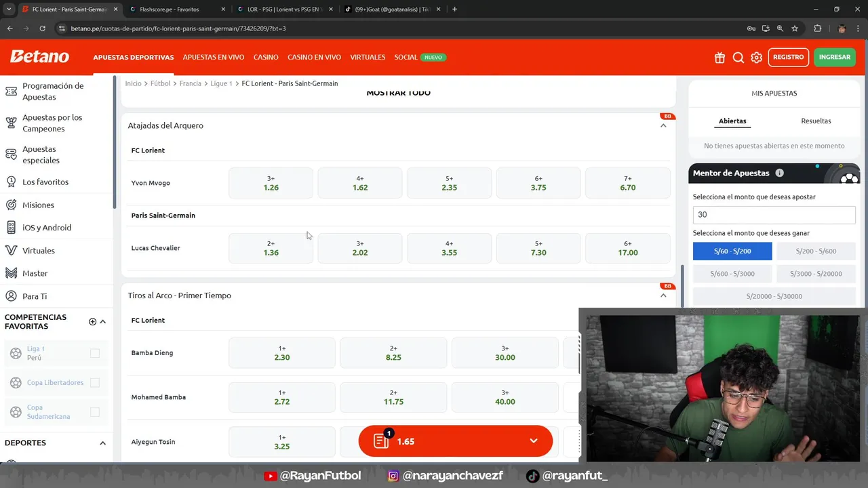Switch to the Resueltas bets tab
This screenshot has width=868, height=488.
[x=816, y=121]
